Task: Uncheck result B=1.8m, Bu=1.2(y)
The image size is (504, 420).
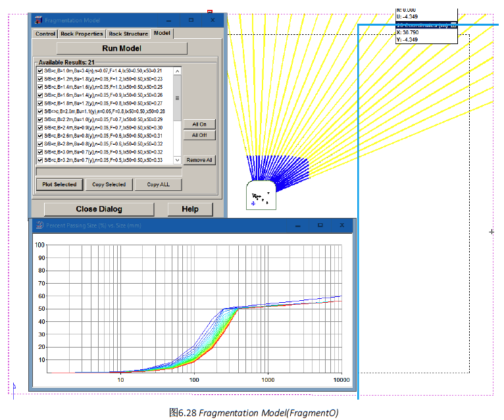Action: click(x=40, y=103)
